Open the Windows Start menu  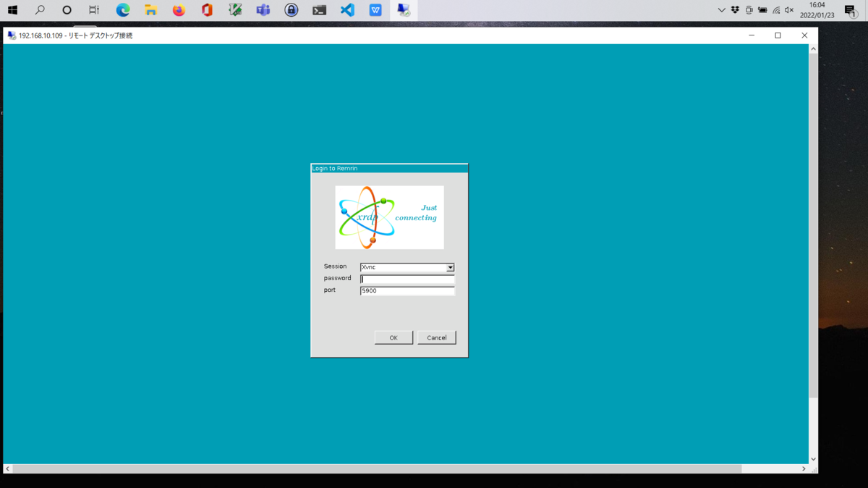[12, 10]
